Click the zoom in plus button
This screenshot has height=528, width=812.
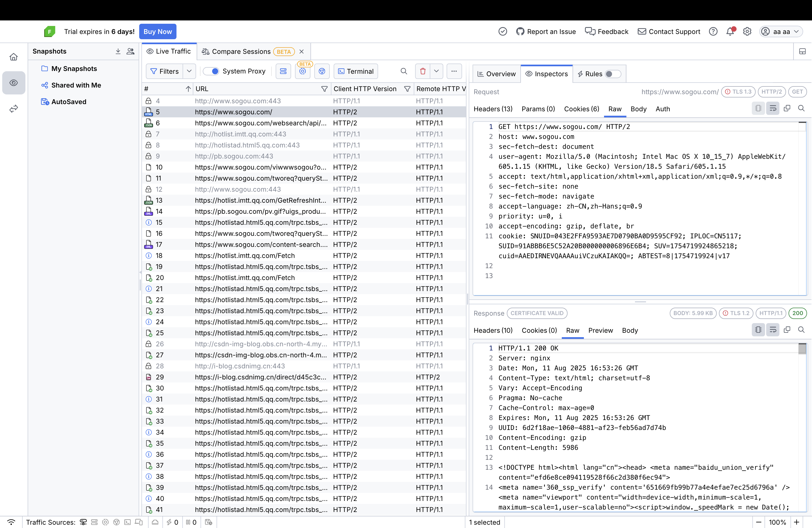tap(796, 522)
